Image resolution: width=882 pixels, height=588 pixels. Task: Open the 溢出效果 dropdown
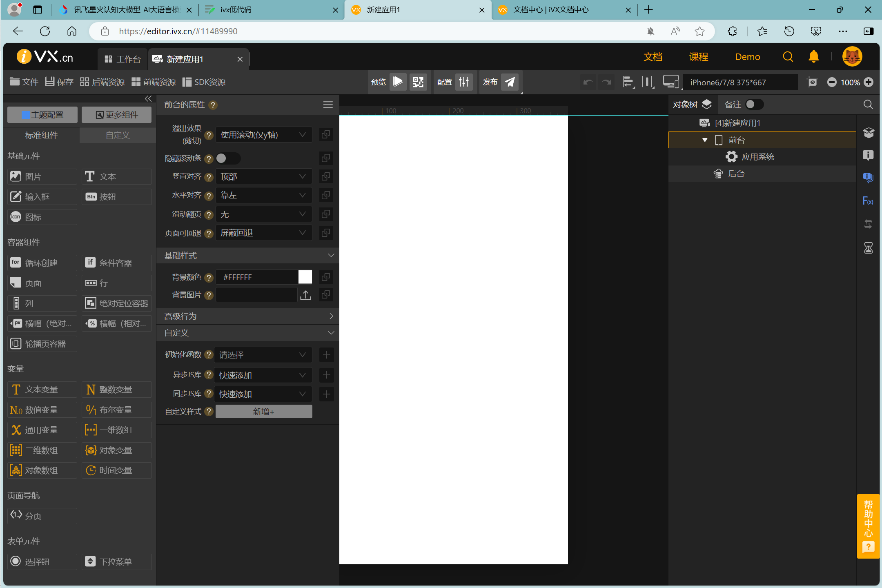coord(264,135)
